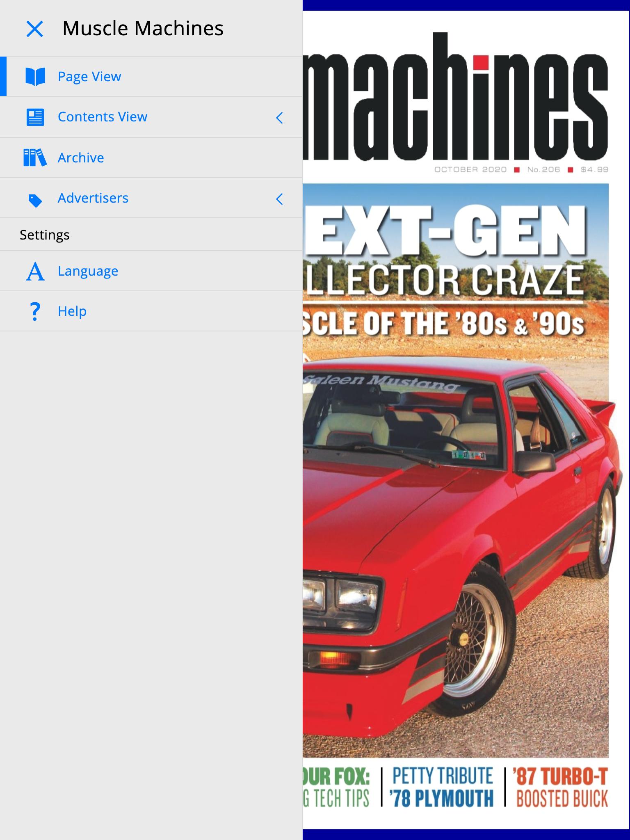Open the Contents View menu item
The image size is (630, 840).
pos(151,117)
